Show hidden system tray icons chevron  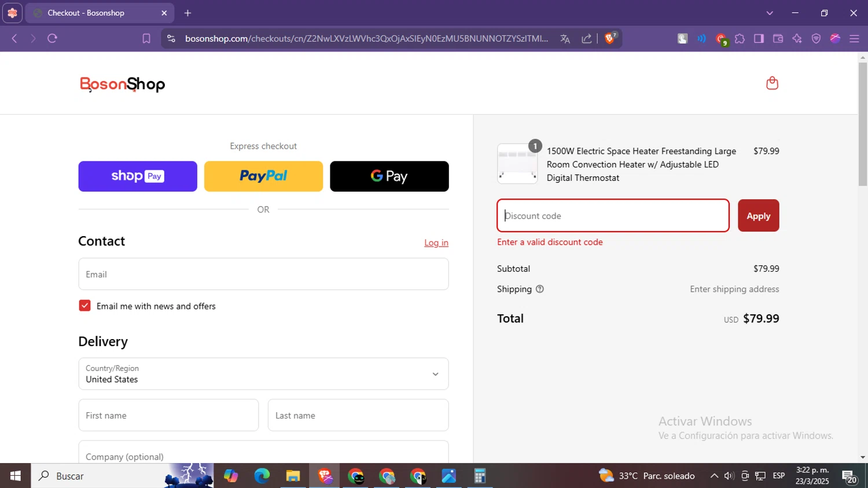714,476
